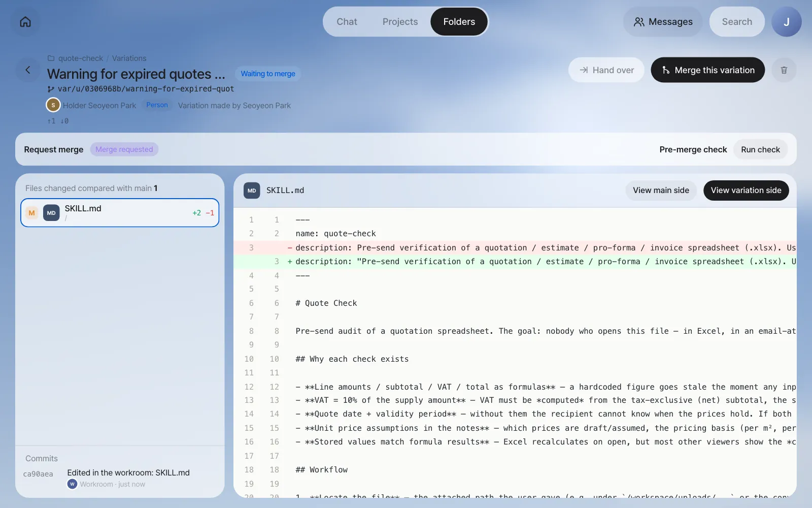Click the MD file icon in file list
The image size is (812, 508).
coord(51,213)
